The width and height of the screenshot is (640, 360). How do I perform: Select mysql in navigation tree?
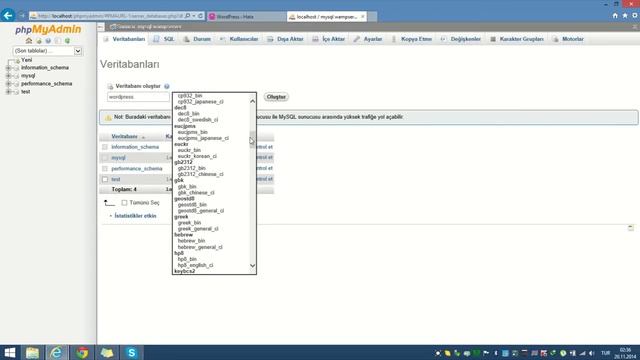tap(28, 76)
